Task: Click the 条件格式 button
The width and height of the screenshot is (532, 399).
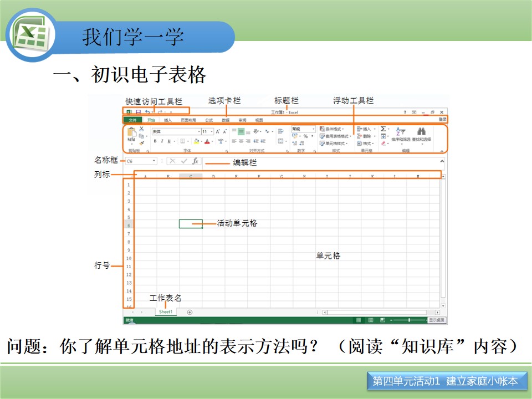Action: [332, 129]
